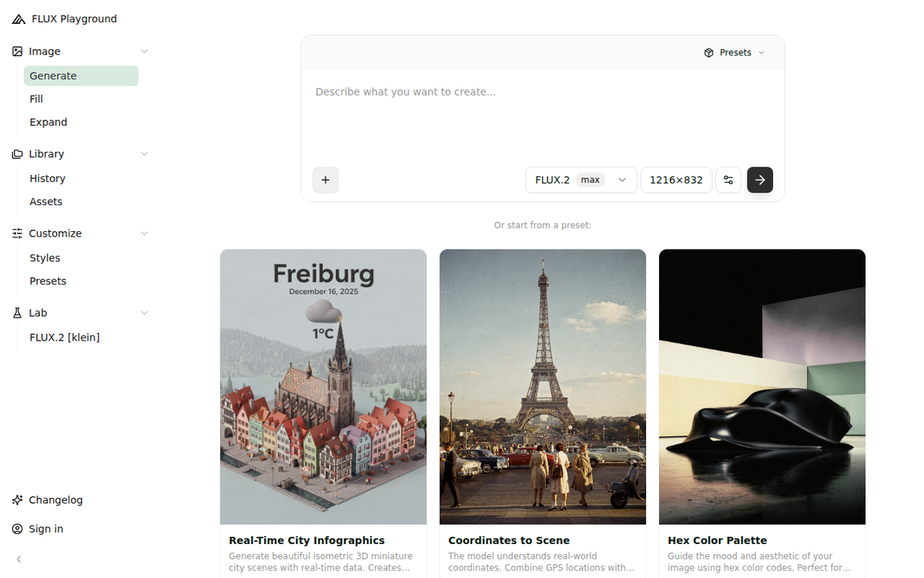Click the plus button to add attachment
The height and width of the screenshot is (578, 924).
pos(326,180)
